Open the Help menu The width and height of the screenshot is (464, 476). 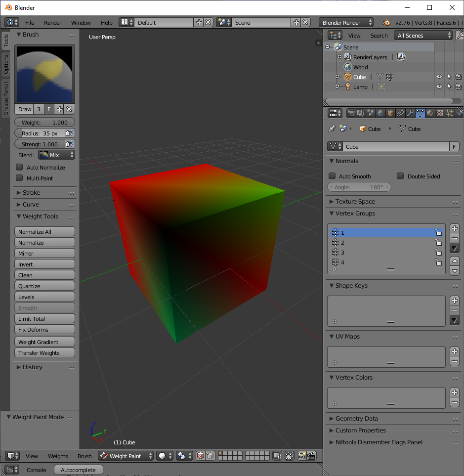tap(107, 23)
